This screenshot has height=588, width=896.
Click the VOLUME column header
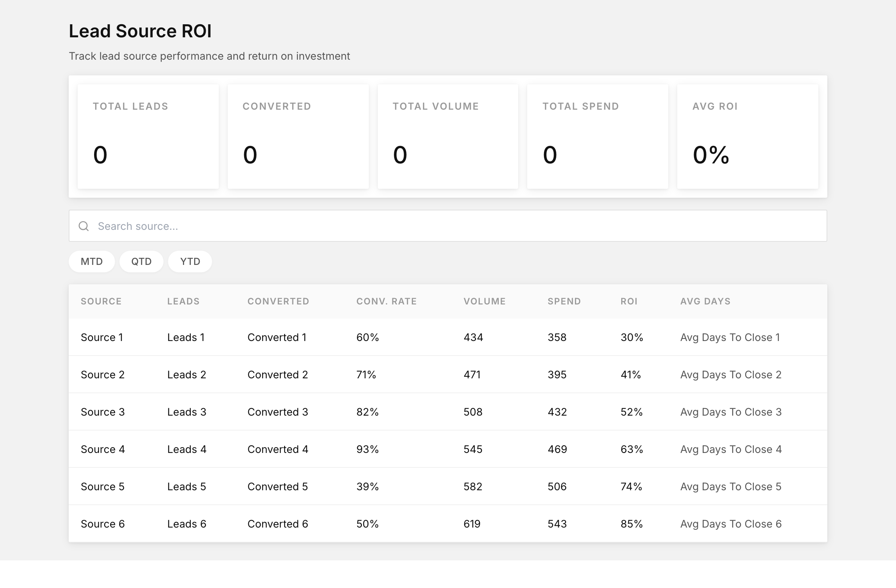485,301
